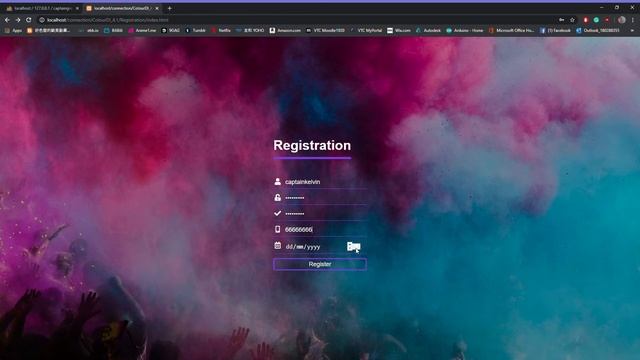Go back using the browser back arrow
640x360 pixels.
[7, 20]
